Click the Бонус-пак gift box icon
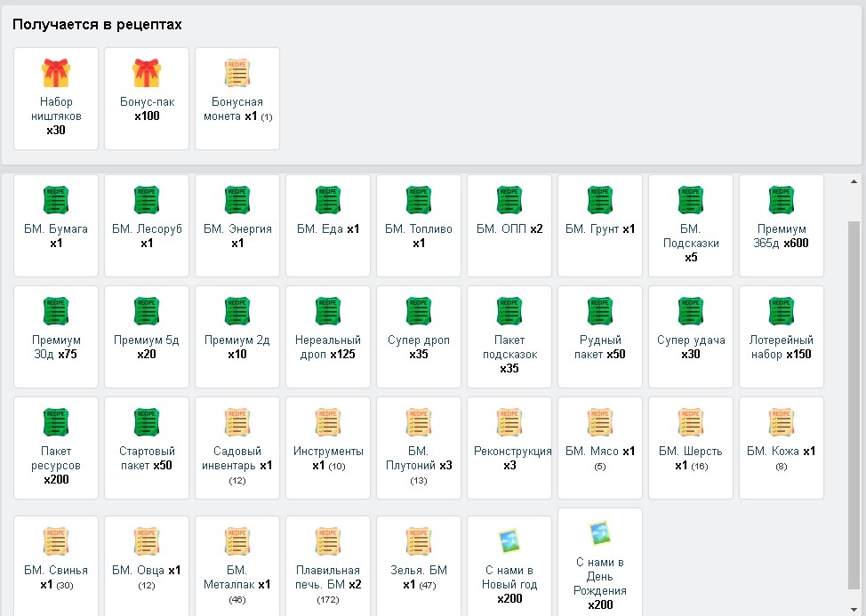866x616 pixels. pos(147,73)
